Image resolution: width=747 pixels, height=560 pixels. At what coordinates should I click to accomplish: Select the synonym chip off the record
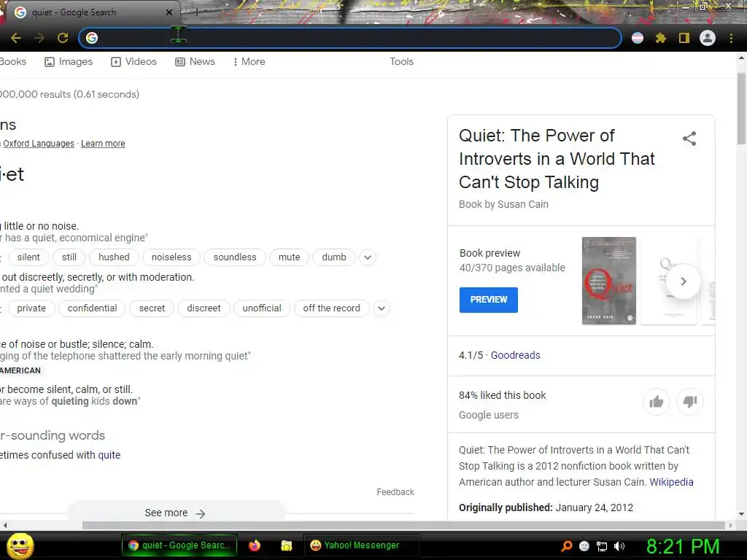click(332, 308)
